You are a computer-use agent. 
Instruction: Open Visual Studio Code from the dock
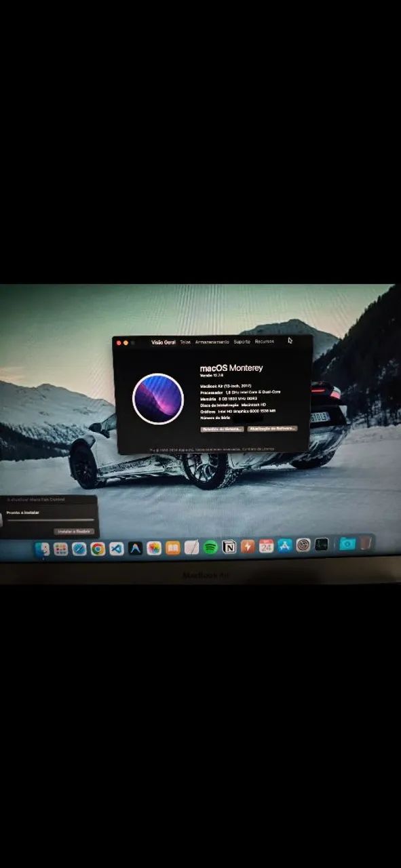pyautogui.click(x=117, y=549)
